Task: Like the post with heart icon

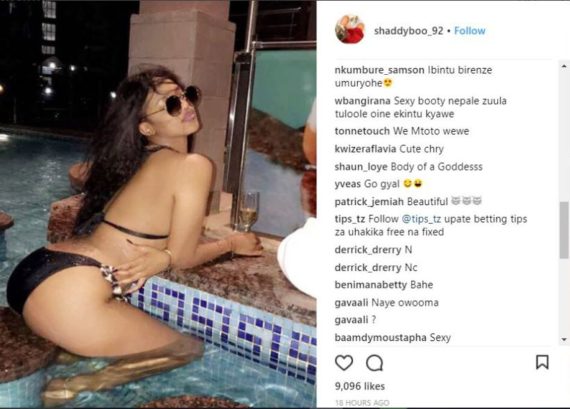Action: pyautogui.click(x=344, y=363)
